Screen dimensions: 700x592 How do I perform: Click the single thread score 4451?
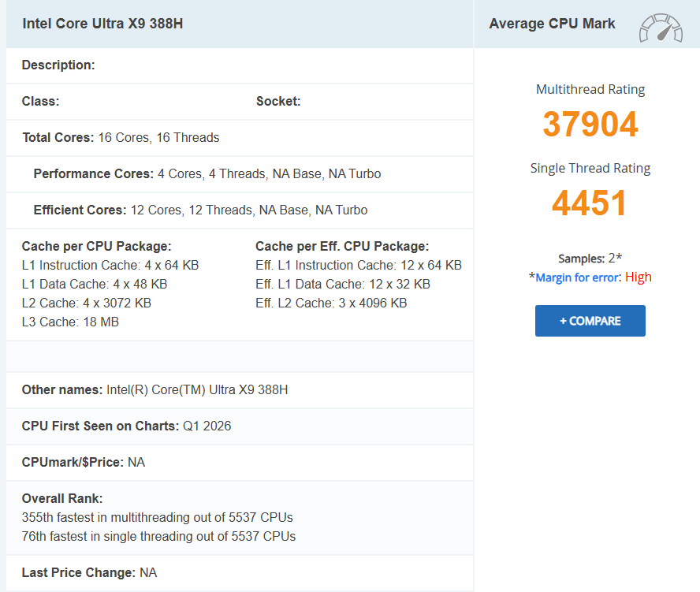pos(590,203)
